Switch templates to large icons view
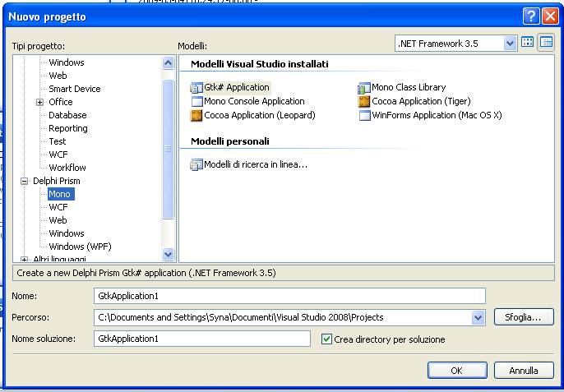This screenshot has width=564, height=392. 527,42
